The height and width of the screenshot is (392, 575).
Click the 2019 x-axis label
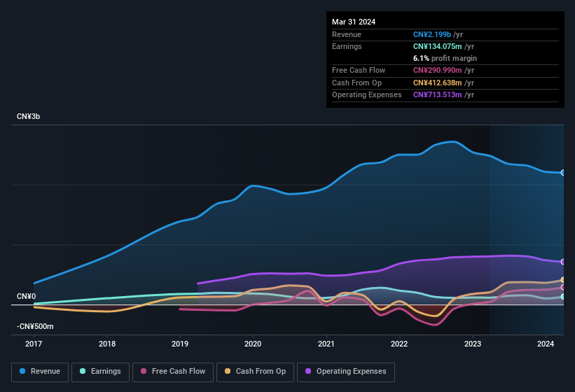[180, 344]
